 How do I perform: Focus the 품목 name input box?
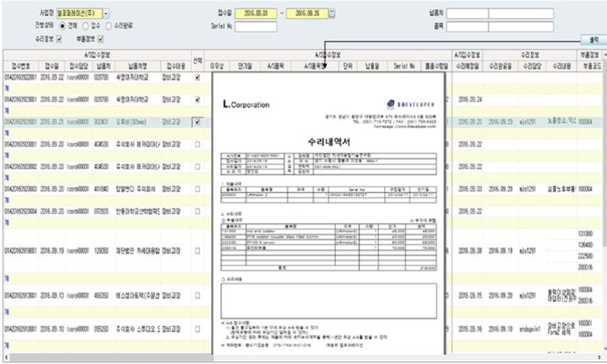[x=521, y=27]
